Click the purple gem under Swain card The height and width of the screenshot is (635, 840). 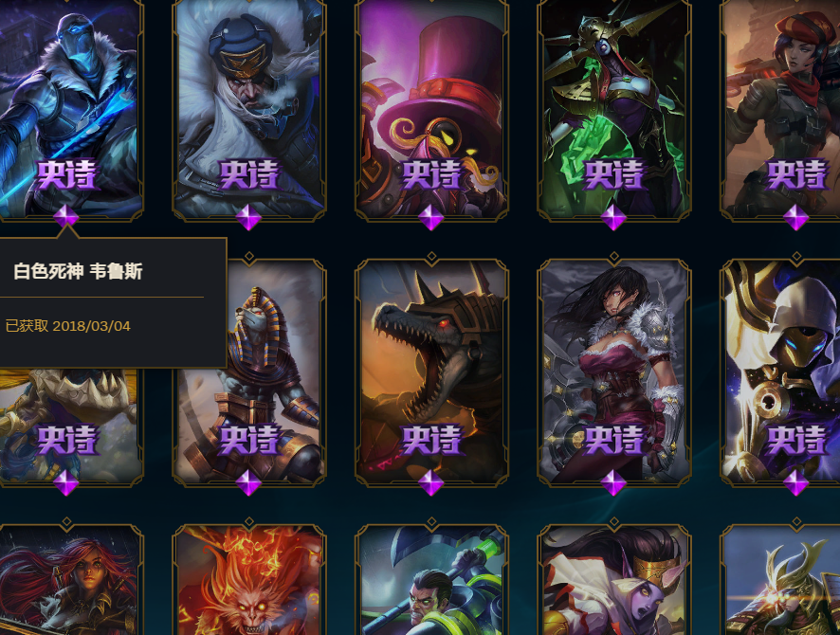(x=249, y=217)
